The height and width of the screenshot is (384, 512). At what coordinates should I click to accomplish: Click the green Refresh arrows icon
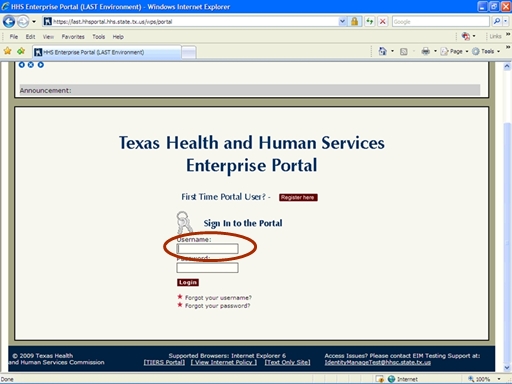tap(370, 22)
